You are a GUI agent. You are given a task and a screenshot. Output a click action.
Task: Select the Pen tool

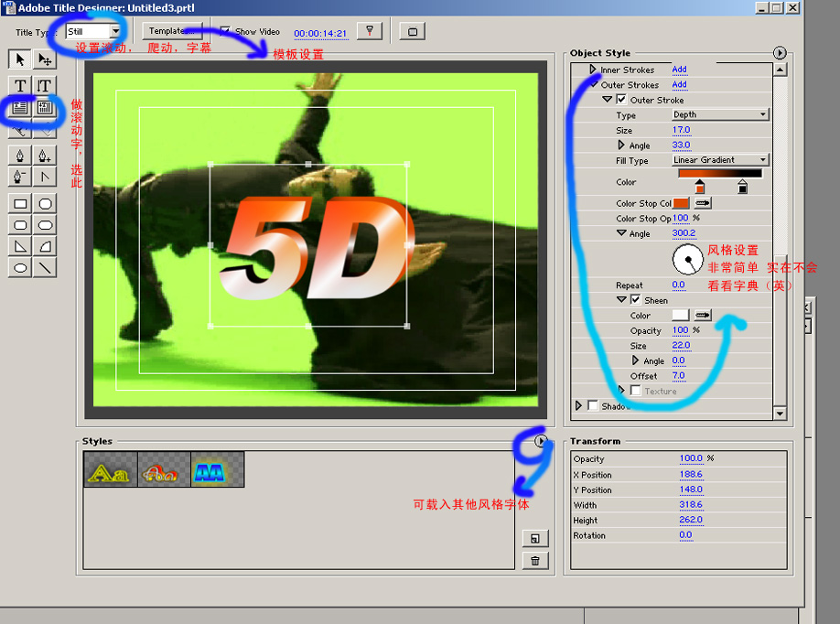click(x=20, y=156)
